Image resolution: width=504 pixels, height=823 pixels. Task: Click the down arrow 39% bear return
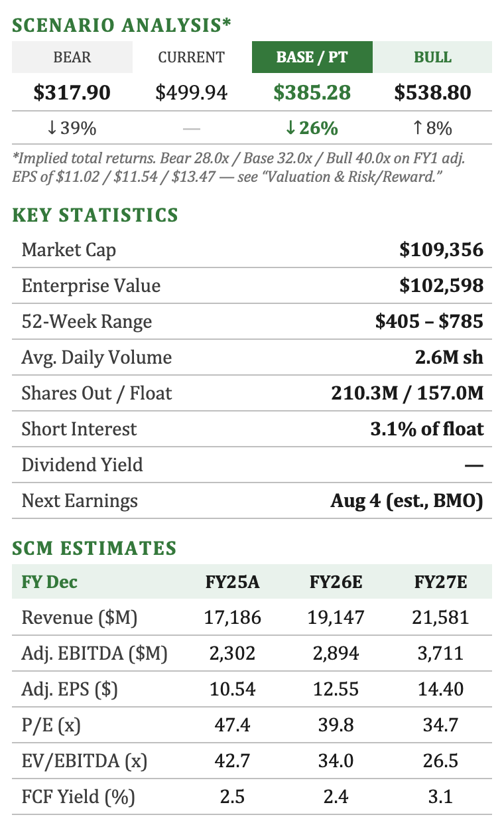click(x=72, y=128)
